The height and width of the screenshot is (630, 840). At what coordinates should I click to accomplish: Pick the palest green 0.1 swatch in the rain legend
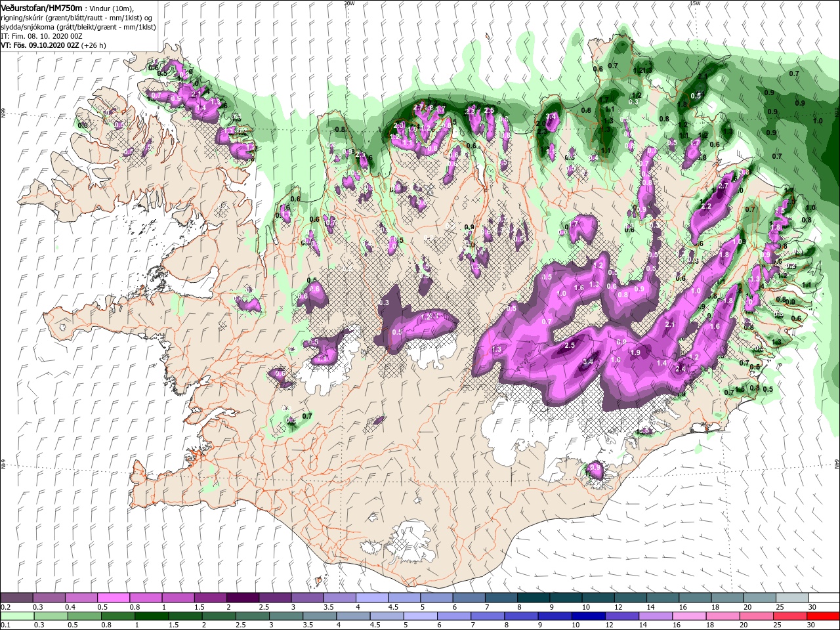pyautogui.click(x=17, y=616)
